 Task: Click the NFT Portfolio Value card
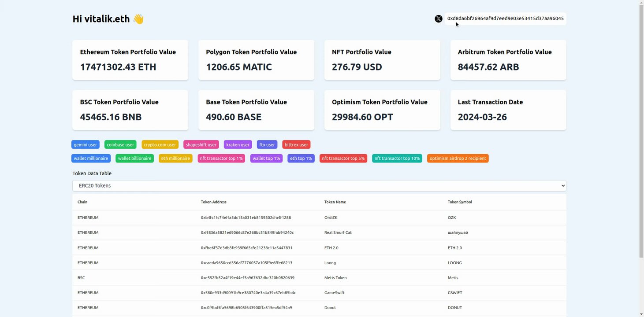click(382, 60)
